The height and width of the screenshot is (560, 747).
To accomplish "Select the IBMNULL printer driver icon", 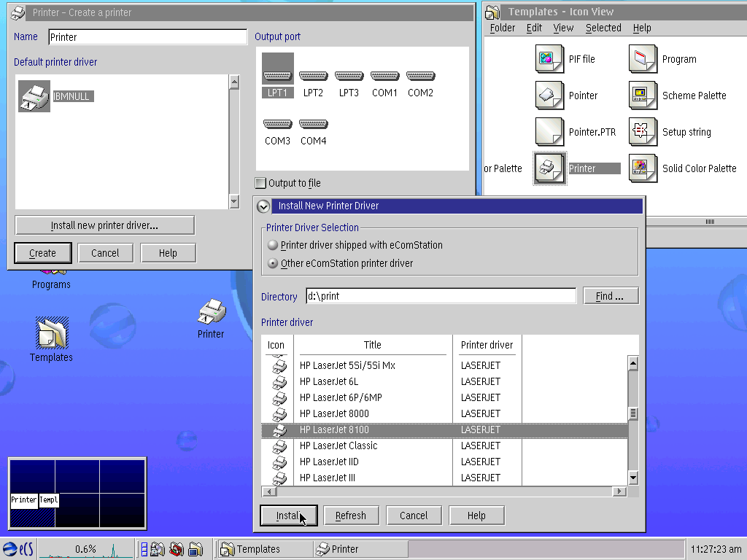I will (34, 96).
